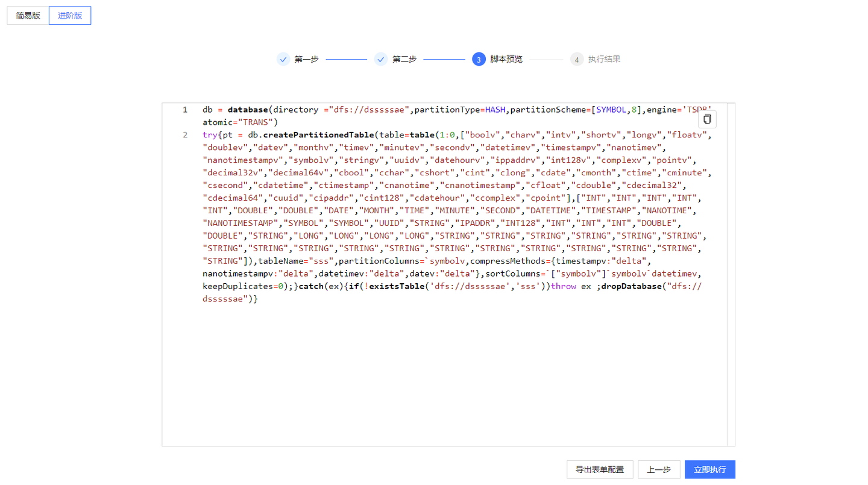The image size is (868, 485).
Task: Open the 第一步 step label
Action: (x=306, y=59)
